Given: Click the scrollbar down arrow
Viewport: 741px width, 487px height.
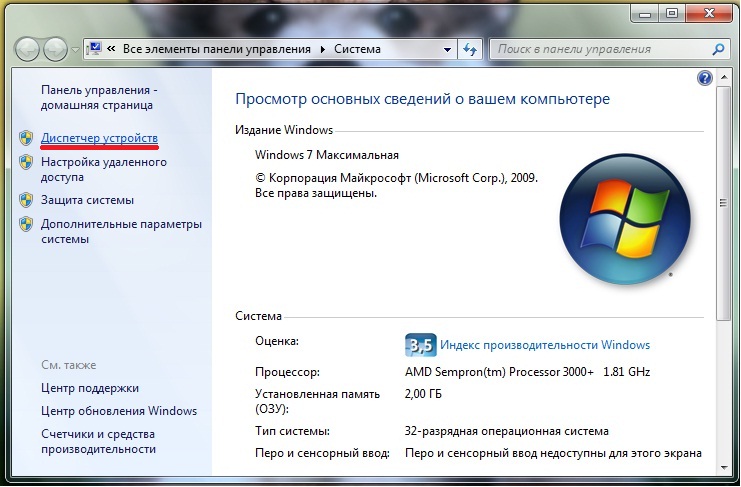Looking at the screenshot, I should pyautogui.click(x=724, y=468).
